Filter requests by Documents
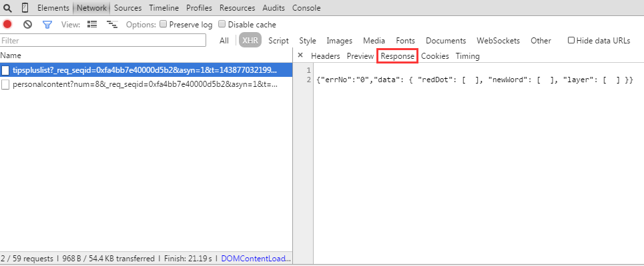 tap(446, 41)
